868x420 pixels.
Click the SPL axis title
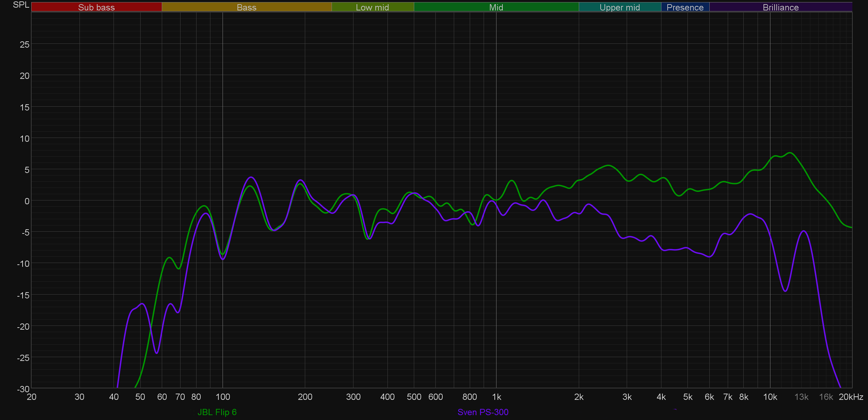21,5
